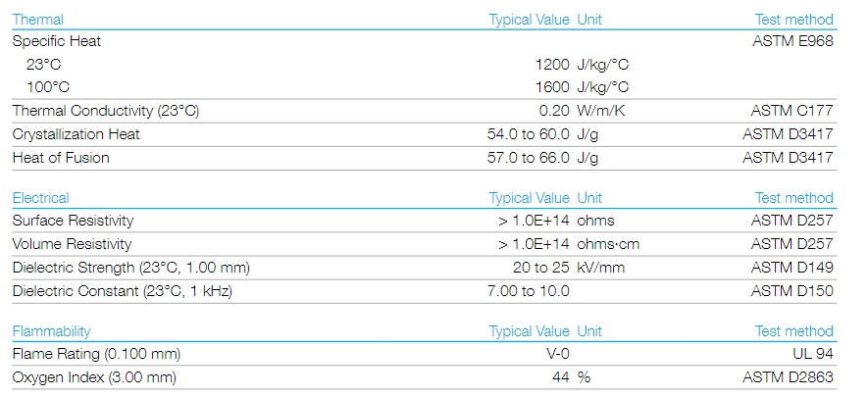Select the Oxygen Index (3.00 mm) row
The height and width of the screenshot is (398, 868).
tap(424, 378)
